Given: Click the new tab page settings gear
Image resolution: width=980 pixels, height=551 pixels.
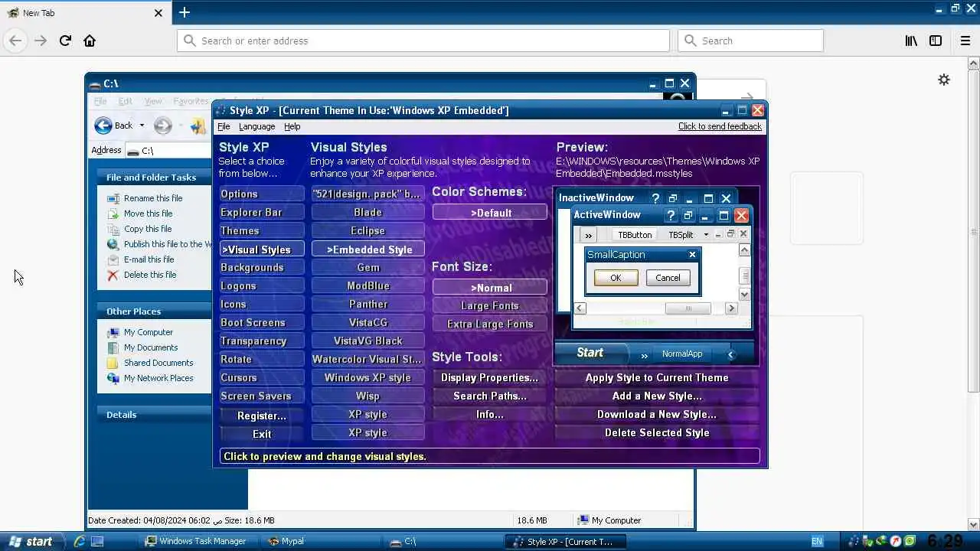Looking at the screenshot, I should (x=944, y=80).
